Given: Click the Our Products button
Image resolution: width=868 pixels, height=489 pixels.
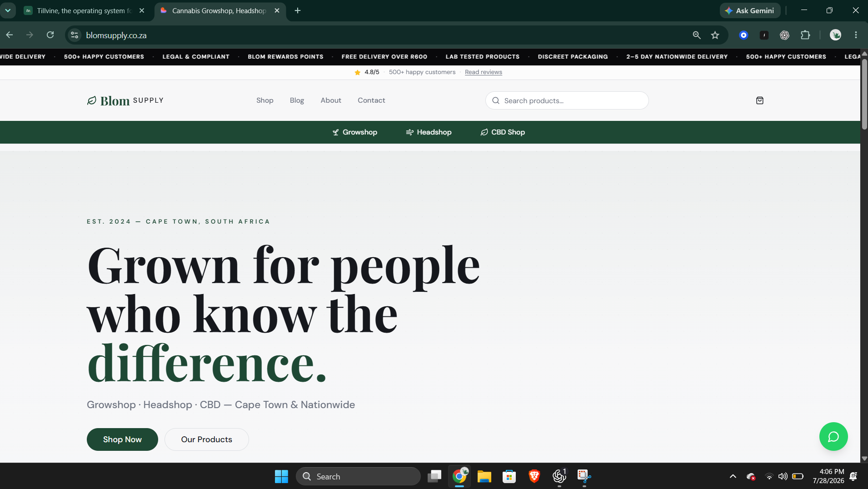Looking at the screenshot, I should (207, 439).
